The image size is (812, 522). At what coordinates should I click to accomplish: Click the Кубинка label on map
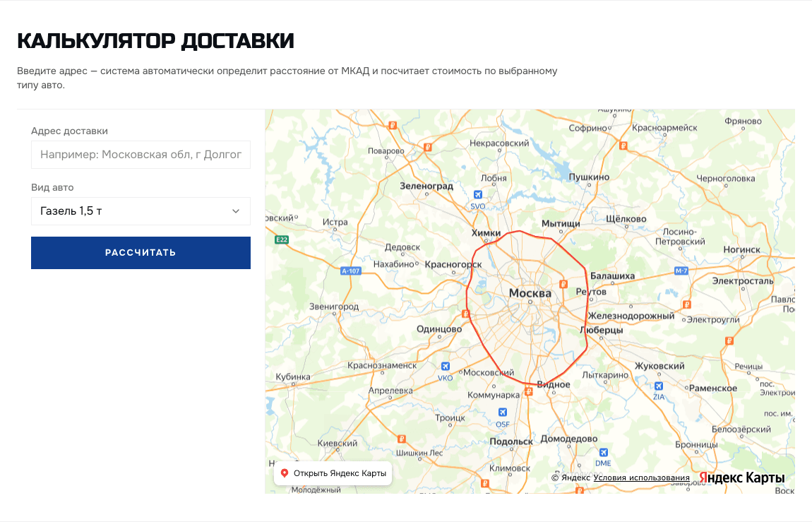point(293,376)
